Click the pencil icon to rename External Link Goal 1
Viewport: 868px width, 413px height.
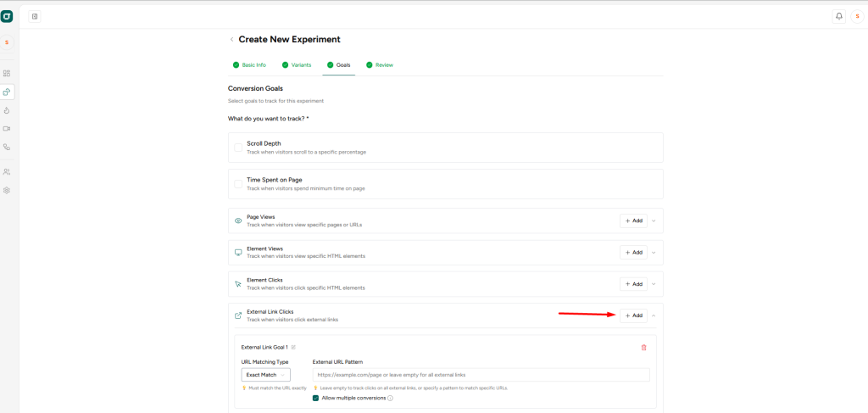pos(294,347)
